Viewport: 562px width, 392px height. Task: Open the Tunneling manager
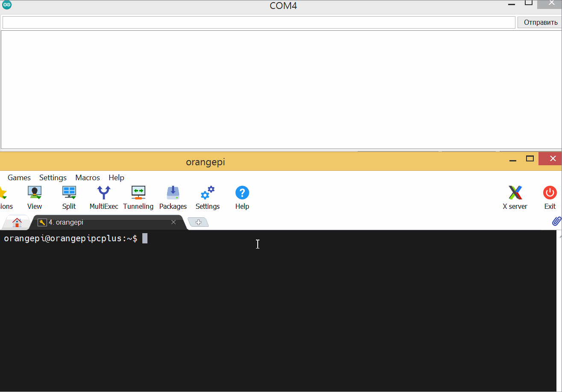138,197
